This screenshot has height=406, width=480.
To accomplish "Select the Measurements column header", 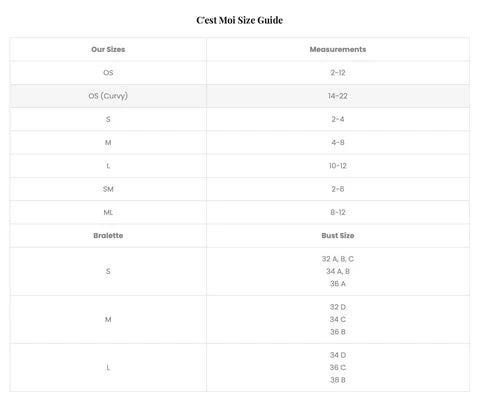I will (x=338, y=49).
